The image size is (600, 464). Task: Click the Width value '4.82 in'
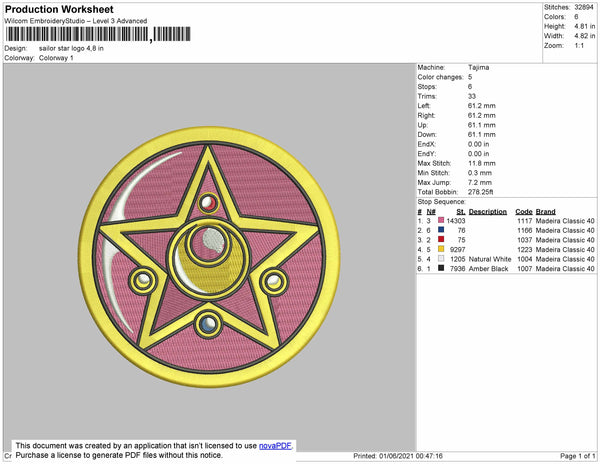[585, 36]
